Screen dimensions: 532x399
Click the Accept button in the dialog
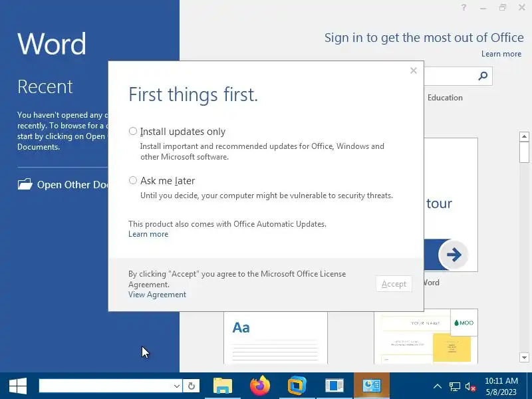[394, 284]
